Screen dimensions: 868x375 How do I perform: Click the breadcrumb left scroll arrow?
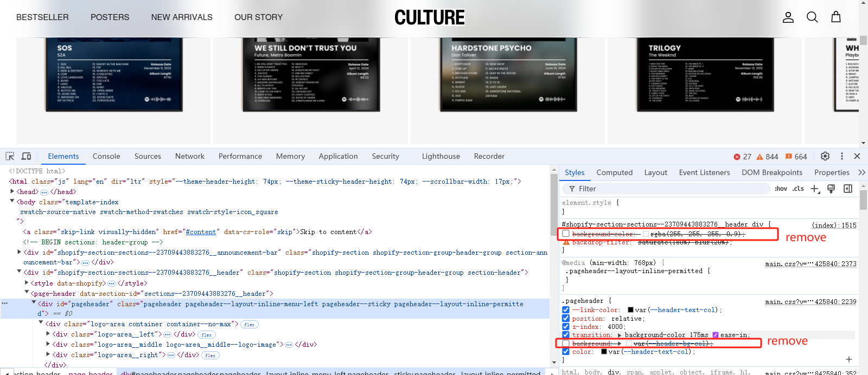pos(7,372)
